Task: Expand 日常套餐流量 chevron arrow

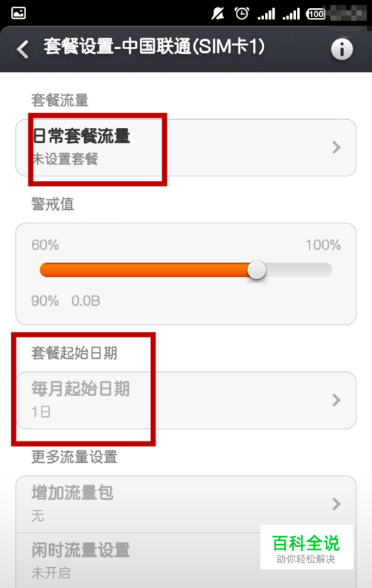Action: (336, 147)
